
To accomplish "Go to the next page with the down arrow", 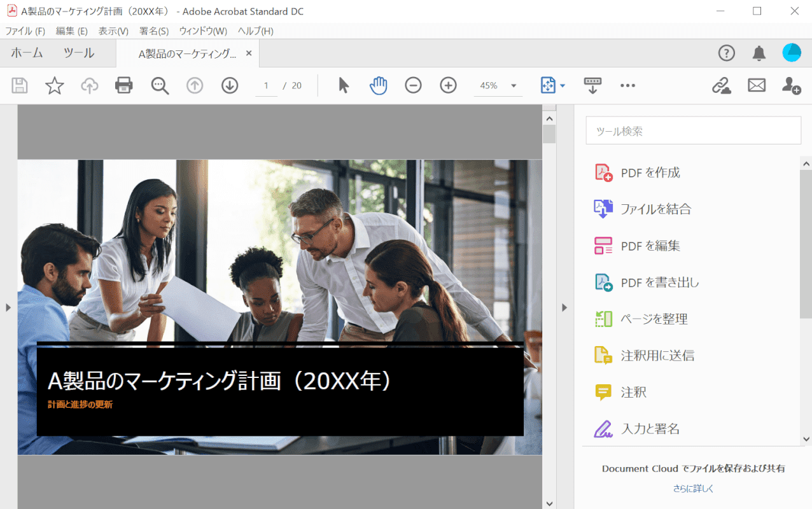I will tap(230, 85).
